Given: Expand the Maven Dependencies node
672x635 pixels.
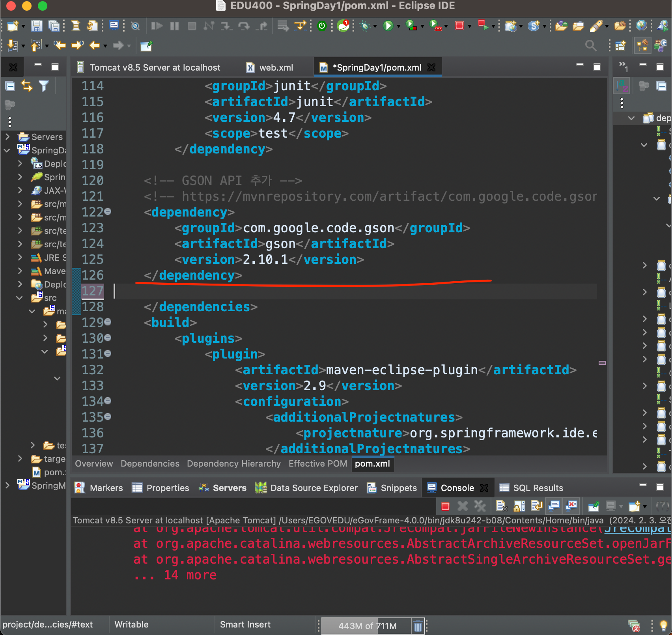Looking at the screenshot, I should 20,271.
